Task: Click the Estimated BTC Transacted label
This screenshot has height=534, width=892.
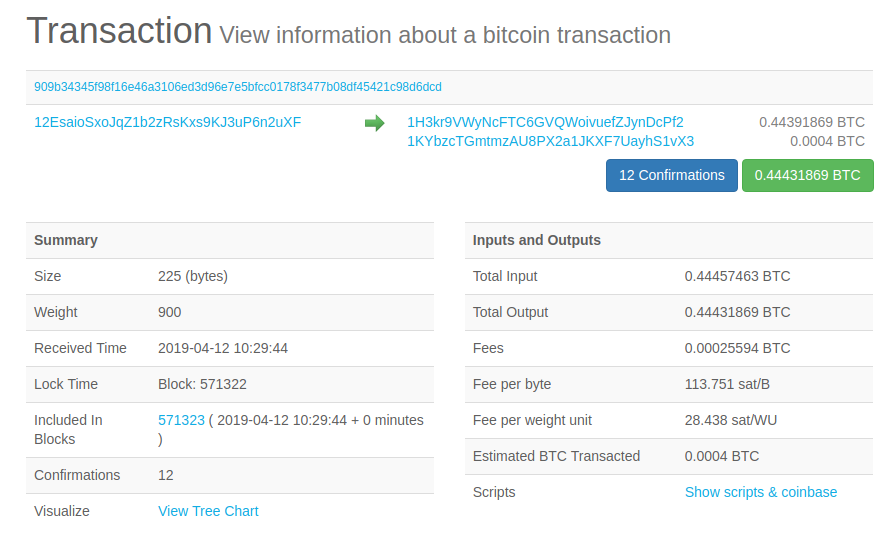Action: tap(556, 456)
